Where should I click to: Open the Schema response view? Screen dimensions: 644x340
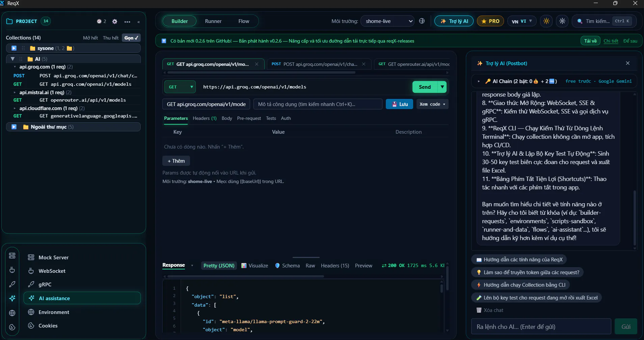288,266
